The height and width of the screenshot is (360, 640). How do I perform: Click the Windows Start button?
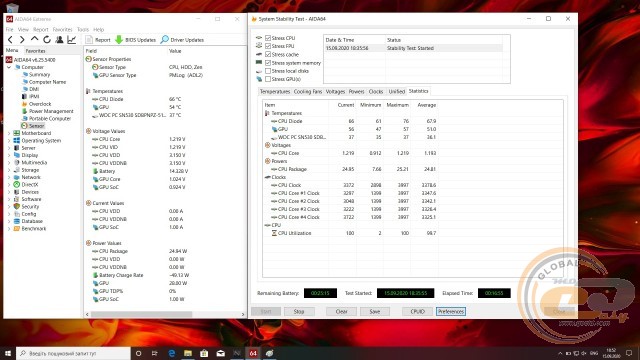point(8,353)
